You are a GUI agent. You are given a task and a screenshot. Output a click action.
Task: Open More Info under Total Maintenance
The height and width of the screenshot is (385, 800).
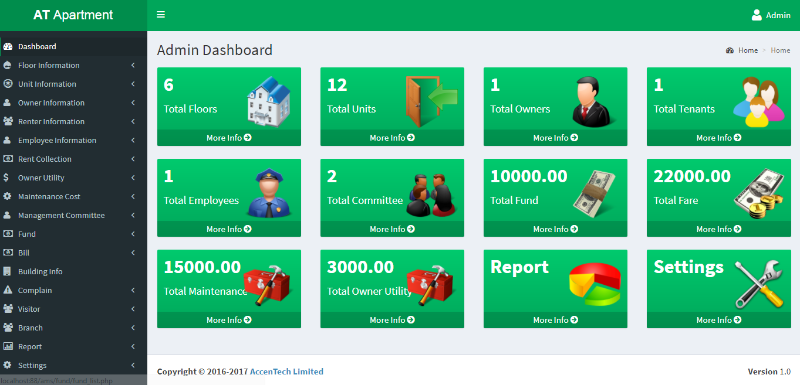(229, 320)
